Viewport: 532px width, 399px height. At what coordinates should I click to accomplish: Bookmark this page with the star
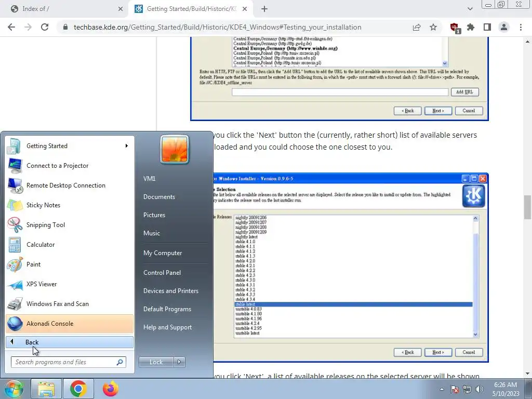(x=433, y=27)
